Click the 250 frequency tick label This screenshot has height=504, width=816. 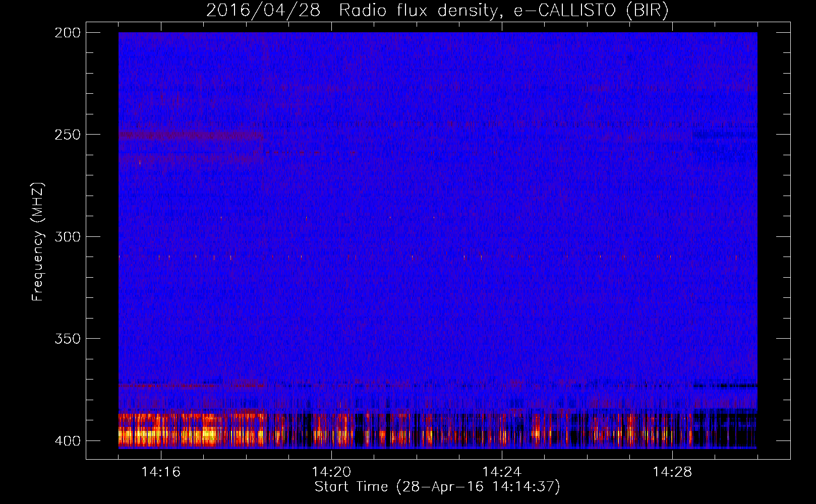pyautogui.click(x=68, y=135)
